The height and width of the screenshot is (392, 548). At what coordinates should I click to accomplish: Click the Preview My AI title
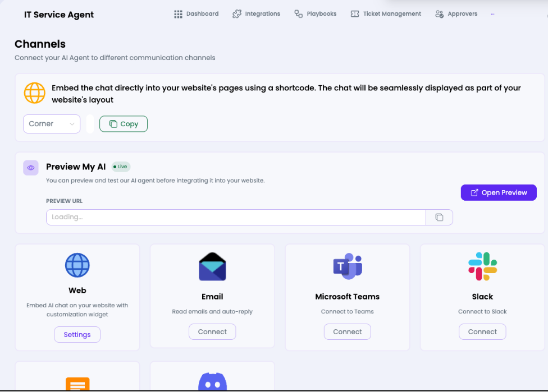pyautogui.click(x=76, y=167)
